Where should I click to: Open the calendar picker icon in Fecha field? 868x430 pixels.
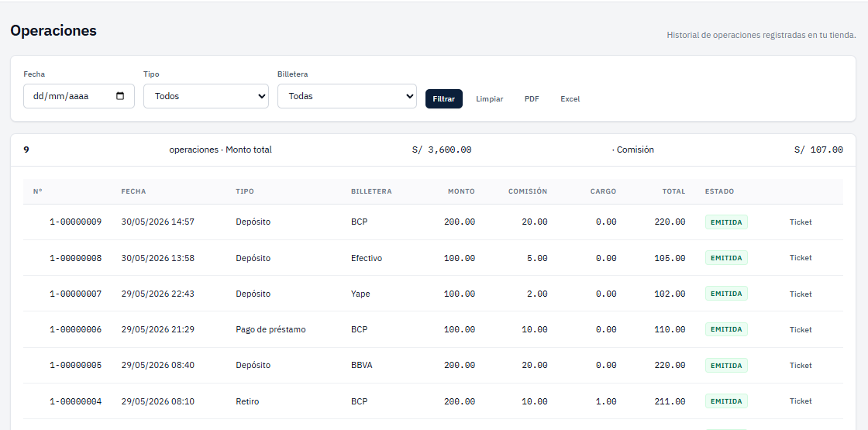[x=120, y=96]
